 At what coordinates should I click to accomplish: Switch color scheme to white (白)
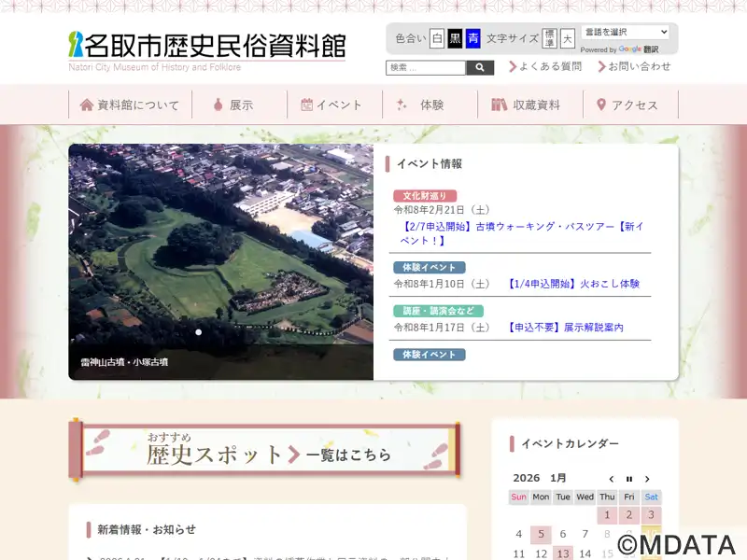tap(437, 38)
